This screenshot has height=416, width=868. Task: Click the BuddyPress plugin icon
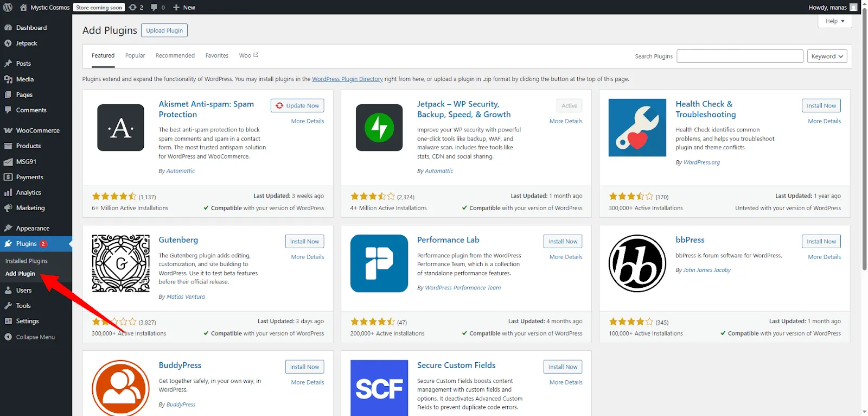click(121, 388)
